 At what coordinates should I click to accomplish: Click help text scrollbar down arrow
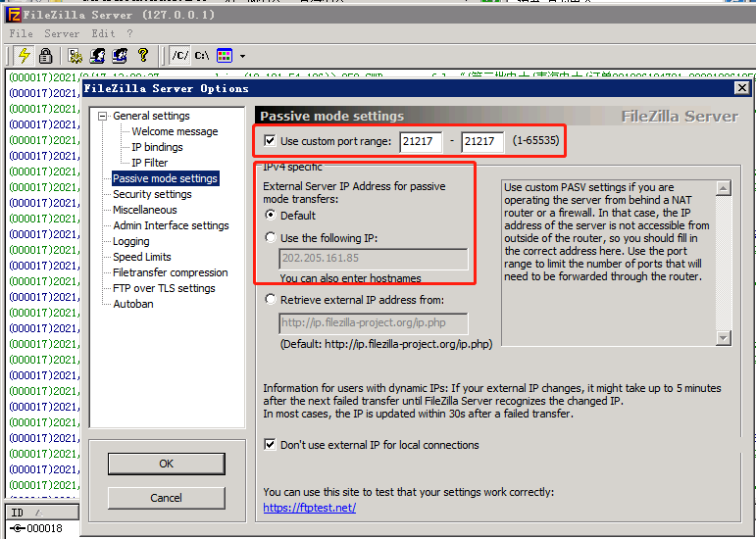(724, 338)
